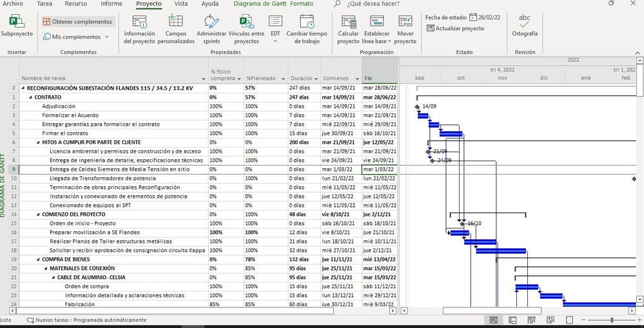
Task: Collapse COMIENZO DEL PROYECTO group
Action: [38, 215]
